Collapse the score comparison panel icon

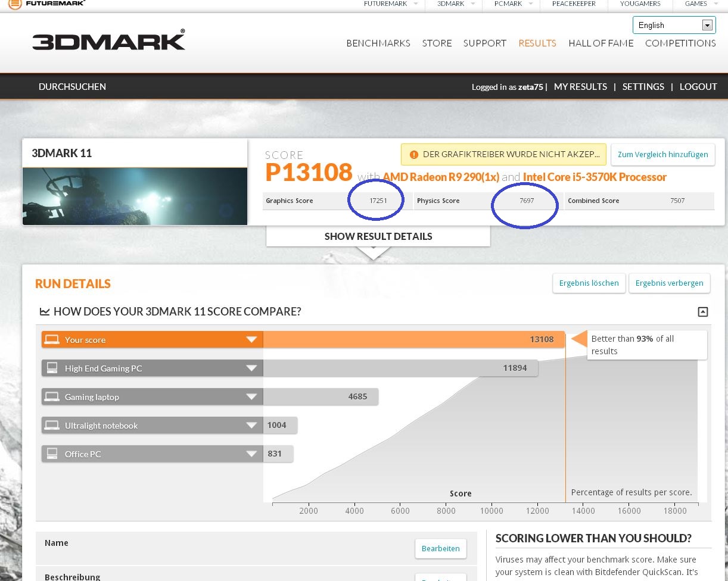[703, 312]
